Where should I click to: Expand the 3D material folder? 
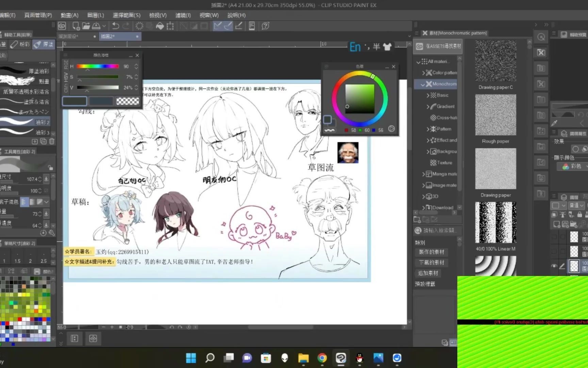(x=424, y=197)
